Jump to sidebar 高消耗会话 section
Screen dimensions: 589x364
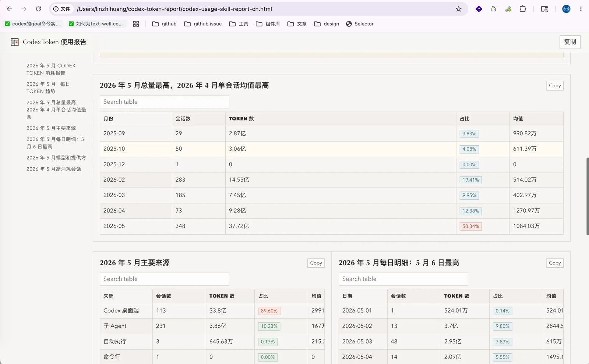[54, 169]
